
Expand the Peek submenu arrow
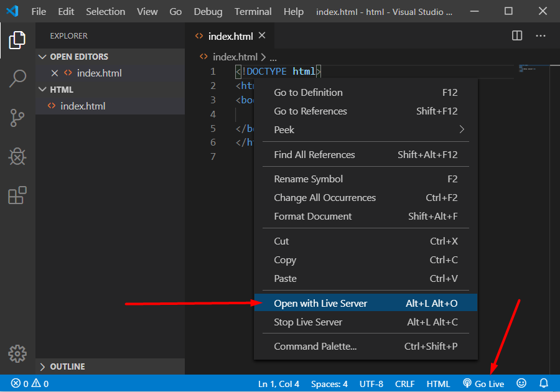(462, 129)
